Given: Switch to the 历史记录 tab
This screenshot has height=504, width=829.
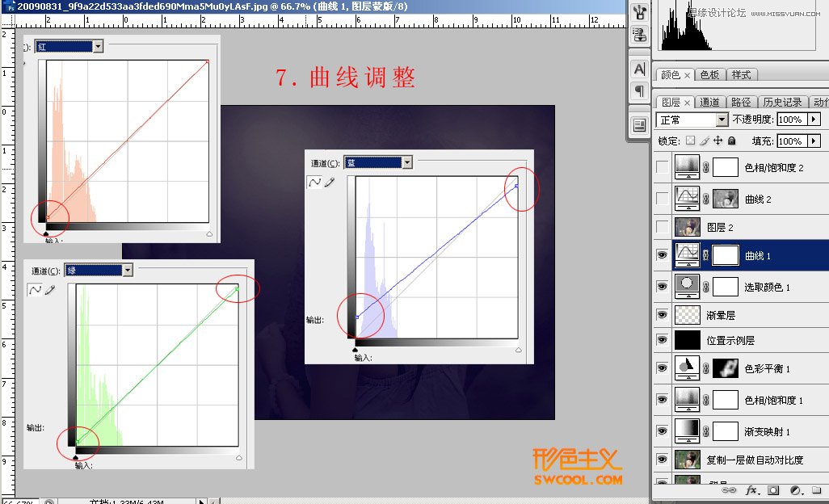Looking at the screenshot, I should pyautogui.click(x=782, y=102).
